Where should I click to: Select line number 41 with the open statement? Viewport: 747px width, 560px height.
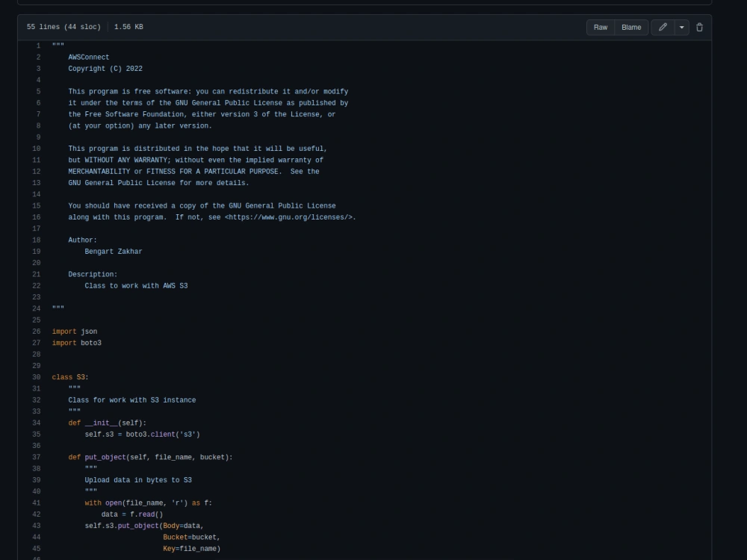[x=37, y=503]
